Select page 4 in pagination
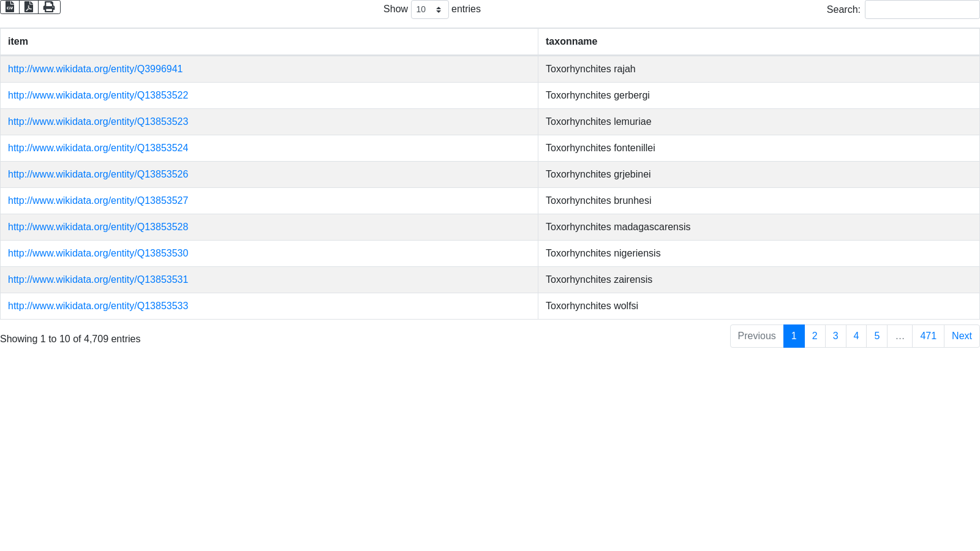The width and height of the screenshot is (980, 551). pos(856,336)
